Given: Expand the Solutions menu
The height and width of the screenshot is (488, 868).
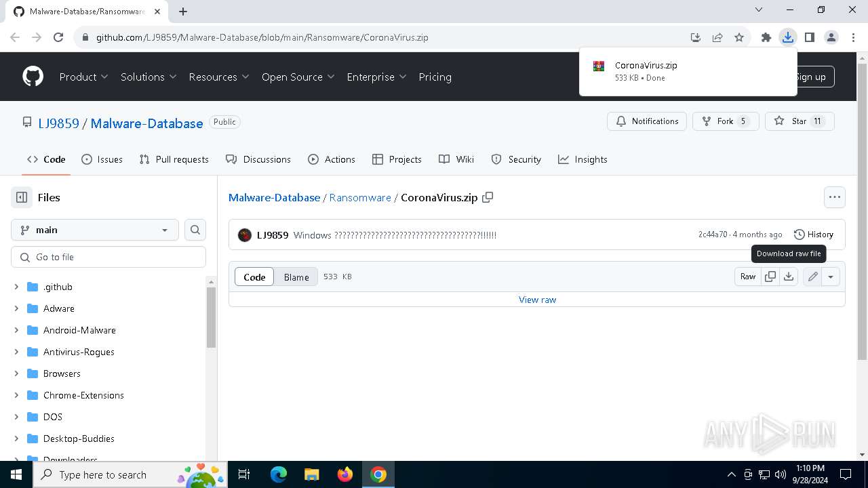Looking at the screenshot, I should point(149,77).
